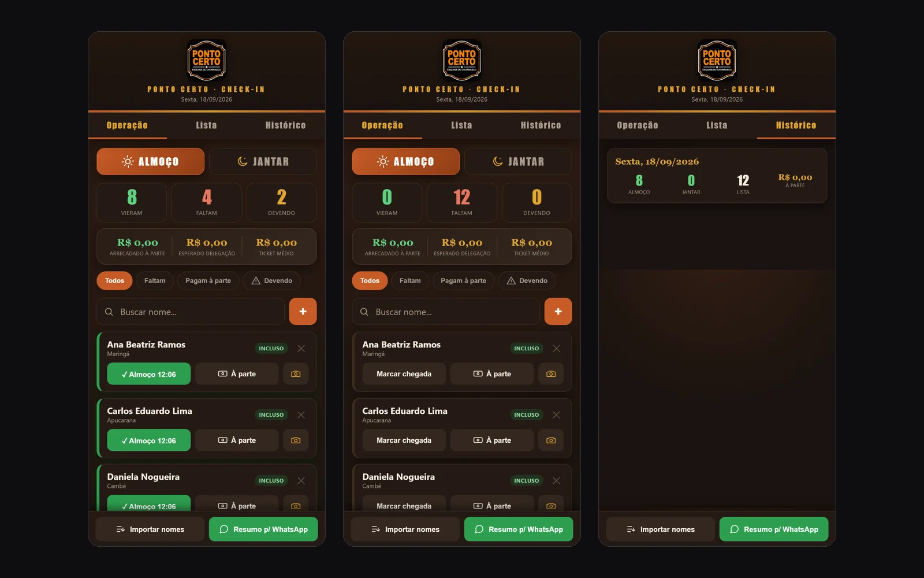Open Sexta, 18/09/2026 history card
The height and width of the screenshot is (578, 924).
tap(717, 176)
